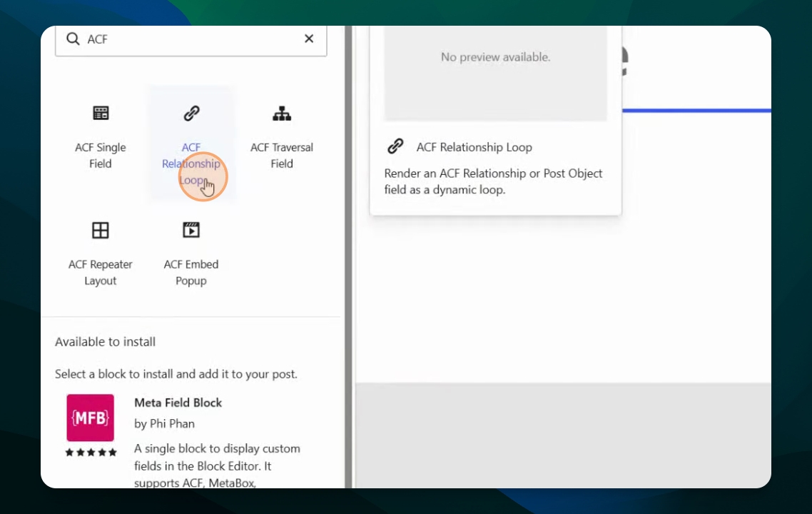The height and width of the screenshot is (514, 812).
Task: Focus the block search field containing ACF
Action: 191,40
